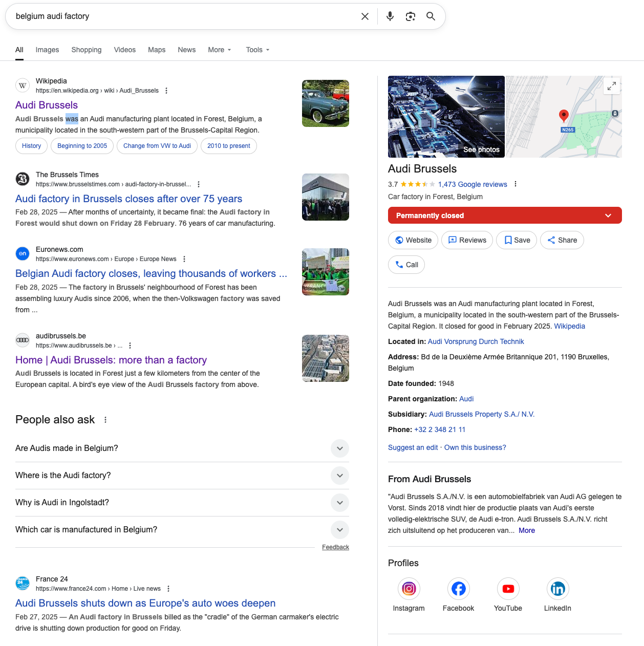Expand the map with the fullscreen arrows icon
The width and height of the screenshot is (644, 646).
[x=612, y=87]
